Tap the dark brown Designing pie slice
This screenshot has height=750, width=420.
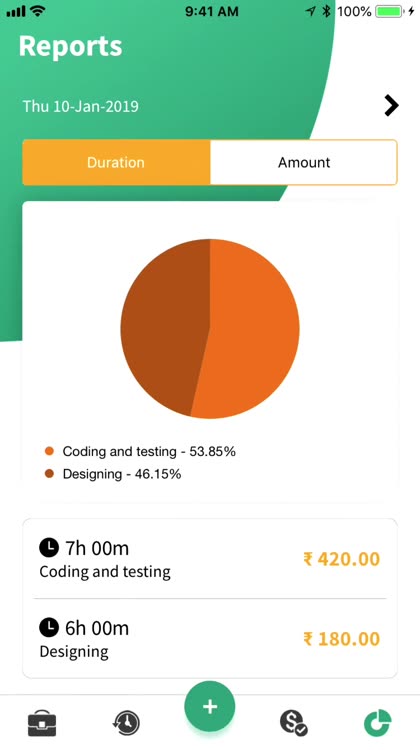(163, 325)
